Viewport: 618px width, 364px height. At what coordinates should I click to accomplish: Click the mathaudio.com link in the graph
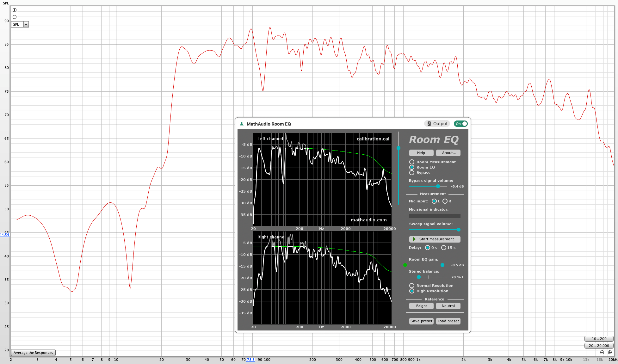pos(368,220)
